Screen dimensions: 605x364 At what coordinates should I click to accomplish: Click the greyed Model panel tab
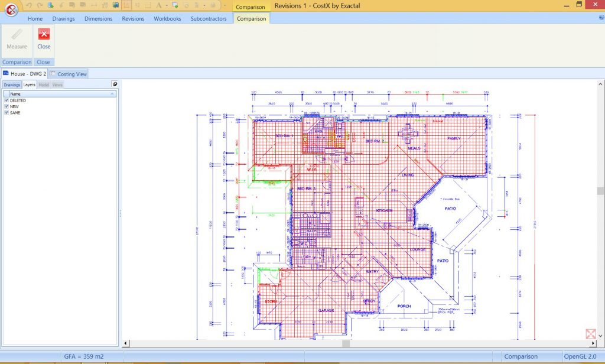tap(44, 85)
